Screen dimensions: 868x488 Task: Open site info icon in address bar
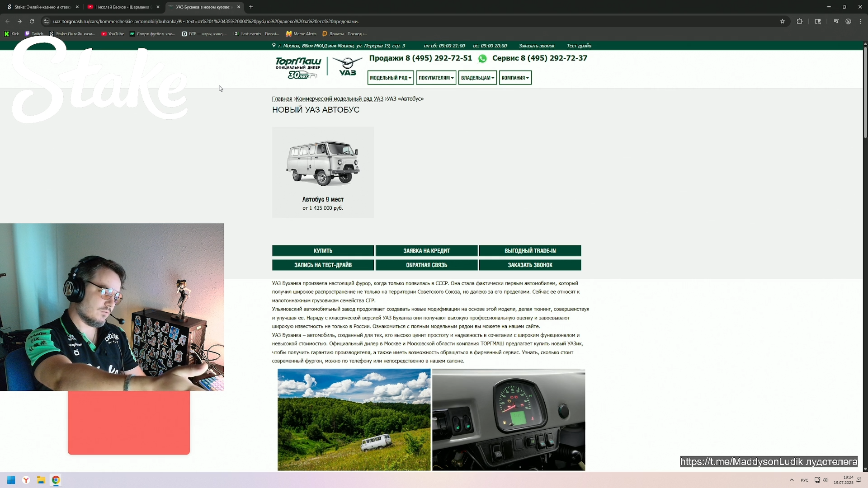pos(46,21)
